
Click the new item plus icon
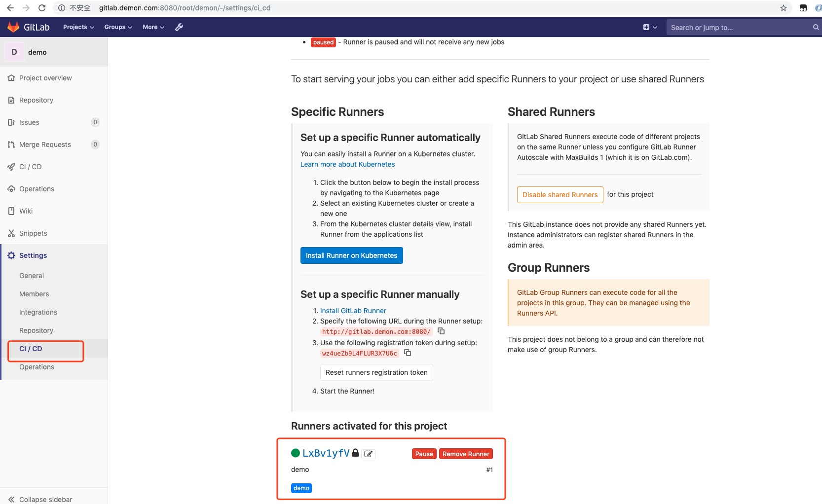coord(646,27)
